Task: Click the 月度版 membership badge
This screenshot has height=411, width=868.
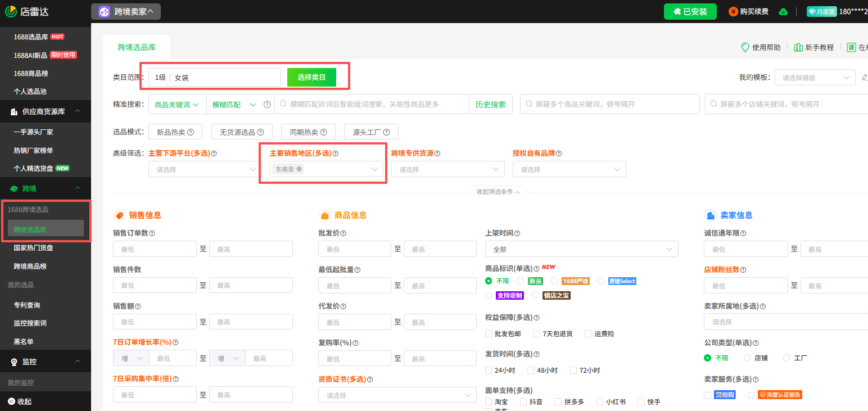Action: pos(821,11)
